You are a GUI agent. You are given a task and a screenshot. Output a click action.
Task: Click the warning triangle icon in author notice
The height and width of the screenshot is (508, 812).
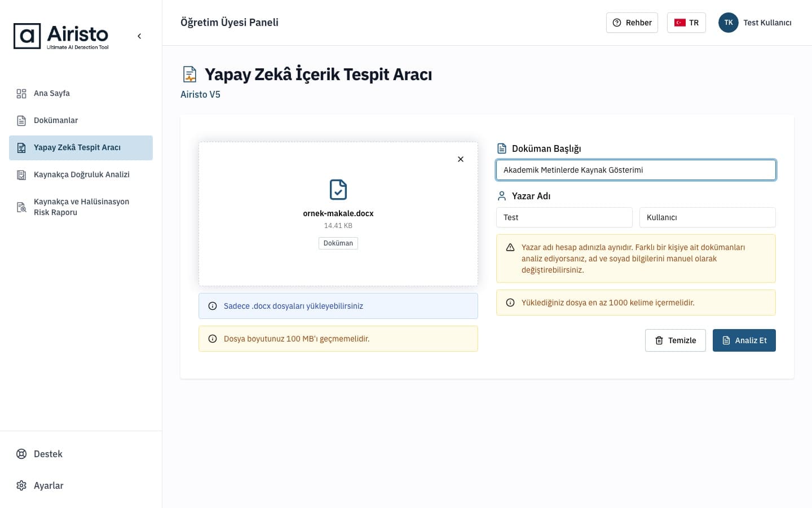click(510, 247)
